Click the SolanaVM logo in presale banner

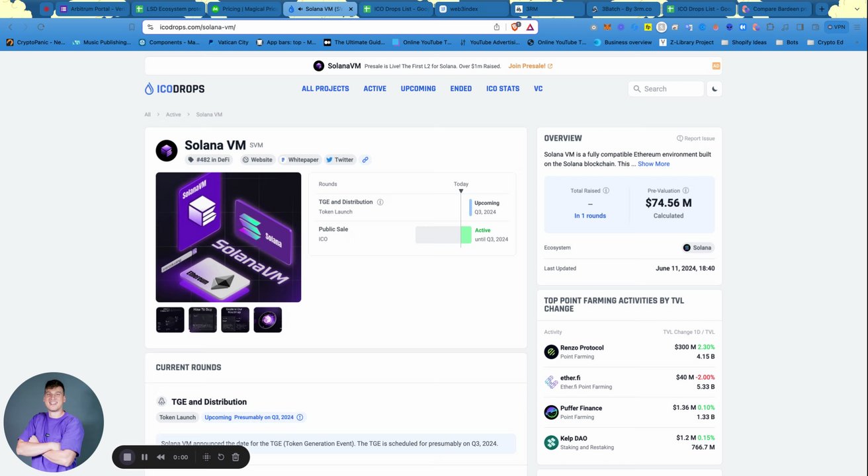point(319,66)
